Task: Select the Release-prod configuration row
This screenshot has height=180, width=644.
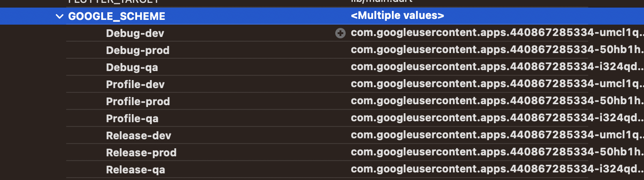Action: tap(322, 153)
